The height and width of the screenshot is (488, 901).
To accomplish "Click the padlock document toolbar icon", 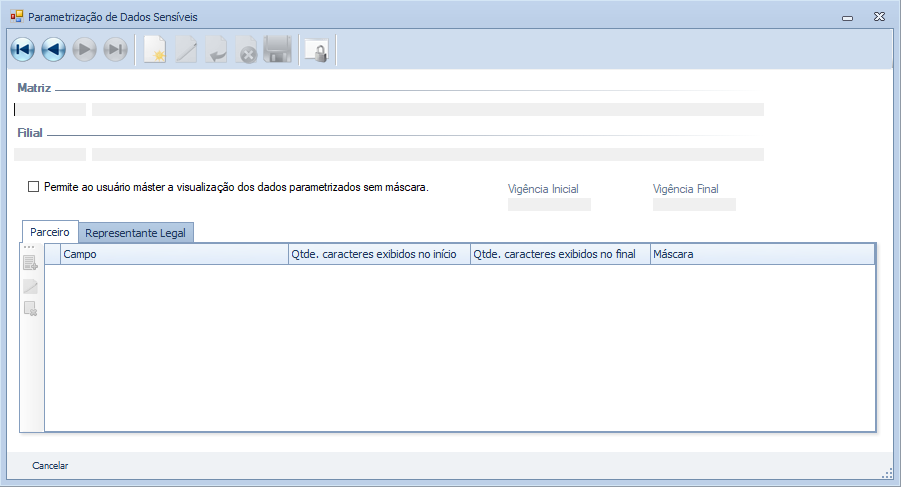I will [x=317, y=50].
